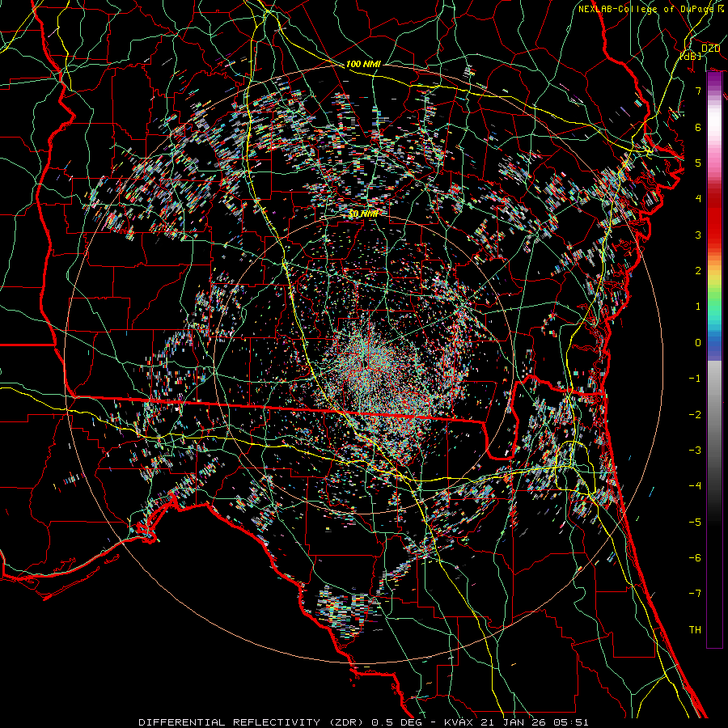Viewport: 728px width, 728px height.
Task: Click the color scale value "4"
Action: pyautogui.click(x=698, y=199)
